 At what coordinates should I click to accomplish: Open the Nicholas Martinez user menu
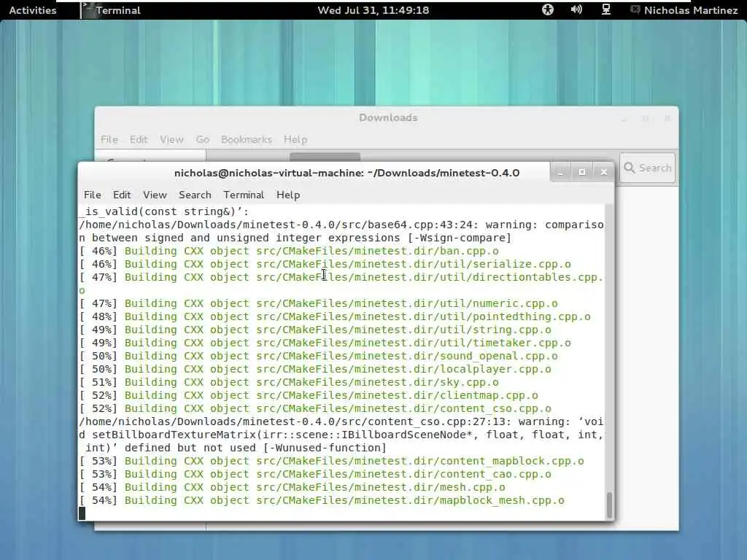pyautogui.click(x=690, y=10)
